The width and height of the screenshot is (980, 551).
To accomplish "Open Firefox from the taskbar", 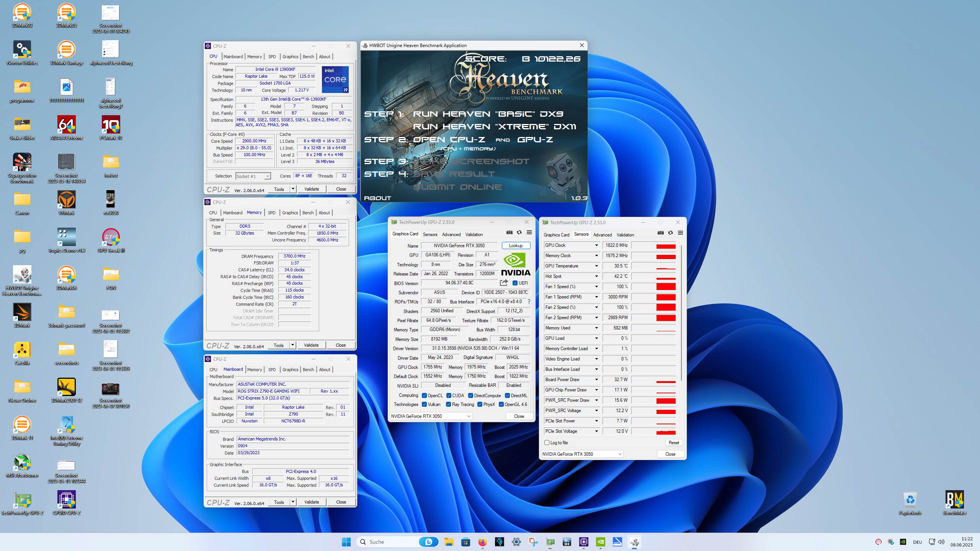I will (x=482, y=542).
